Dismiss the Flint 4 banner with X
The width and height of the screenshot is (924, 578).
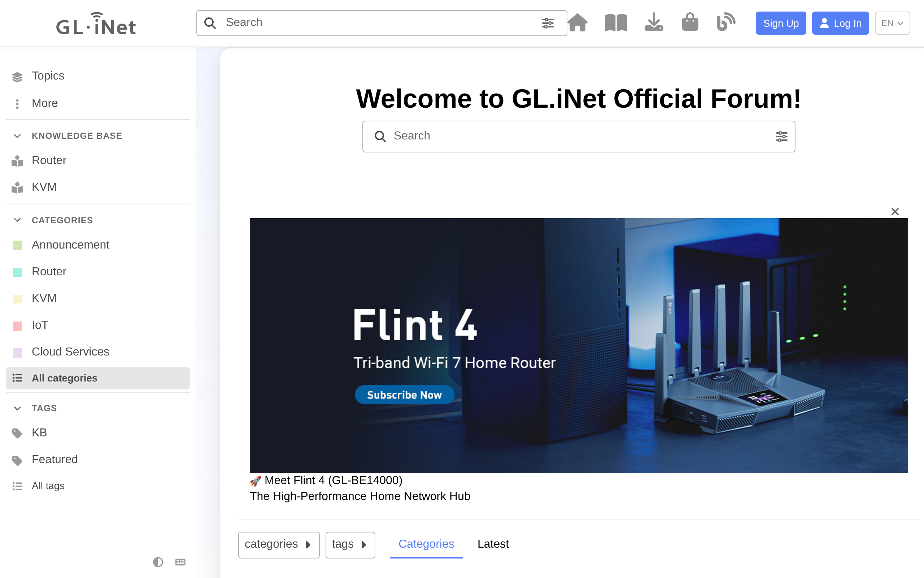click(895, 212)
